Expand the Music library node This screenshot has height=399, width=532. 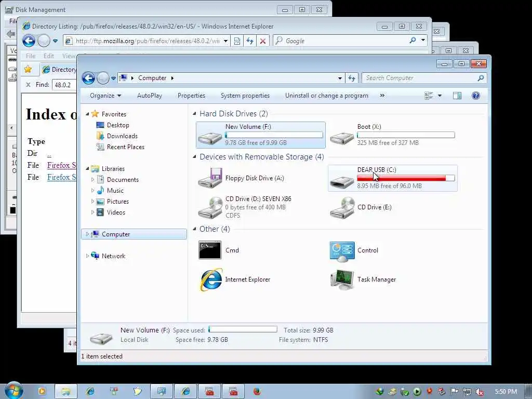(92, 190)
